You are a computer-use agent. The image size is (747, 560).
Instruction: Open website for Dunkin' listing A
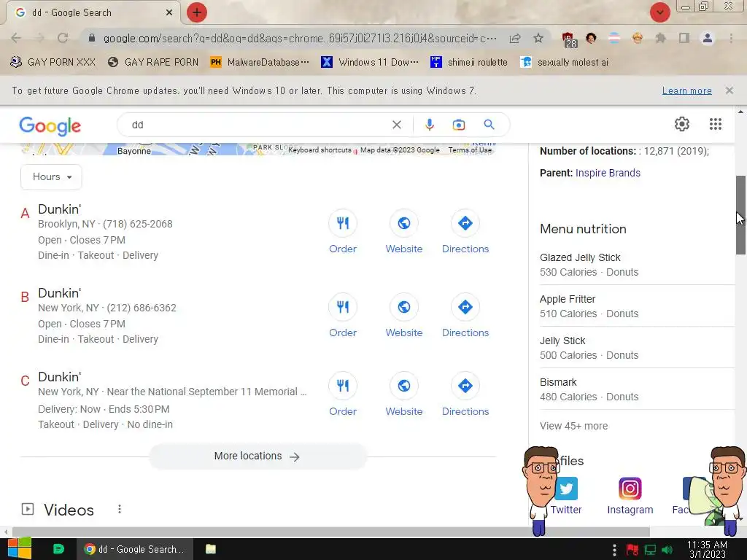(404, 232)
